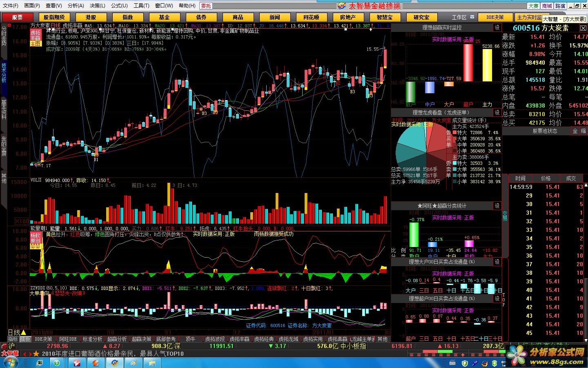Select the 债券 toolbar button
This screenshot has width=588, height=368.
(x=201, y=17)
